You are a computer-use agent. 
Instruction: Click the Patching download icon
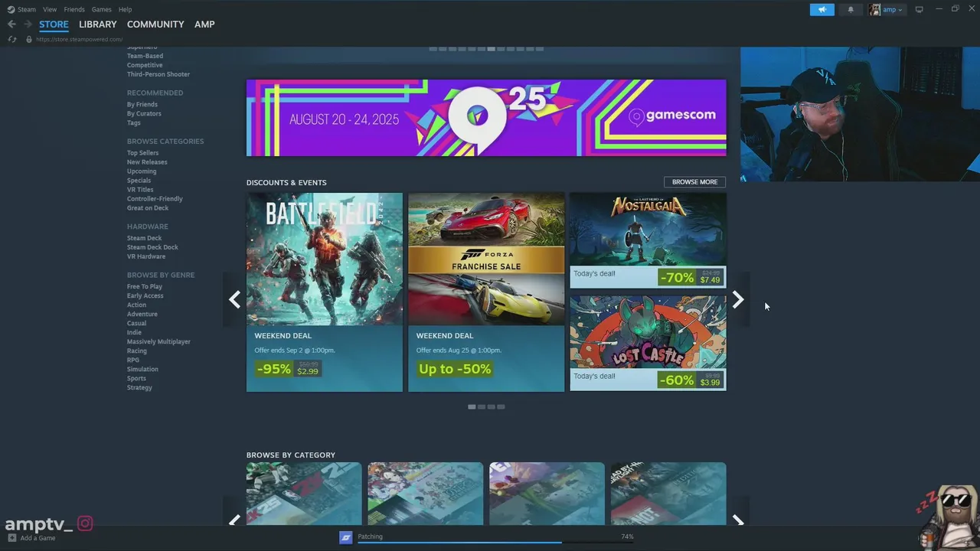coord(345,537)
